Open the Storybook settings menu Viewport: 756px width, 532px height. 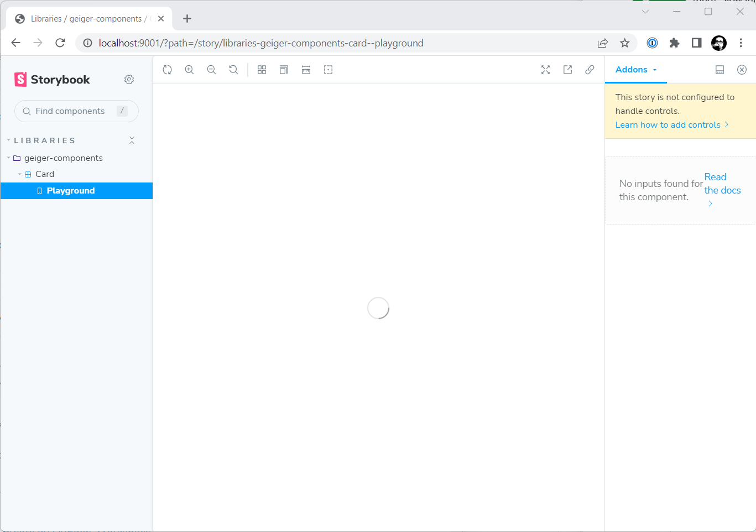129,79
